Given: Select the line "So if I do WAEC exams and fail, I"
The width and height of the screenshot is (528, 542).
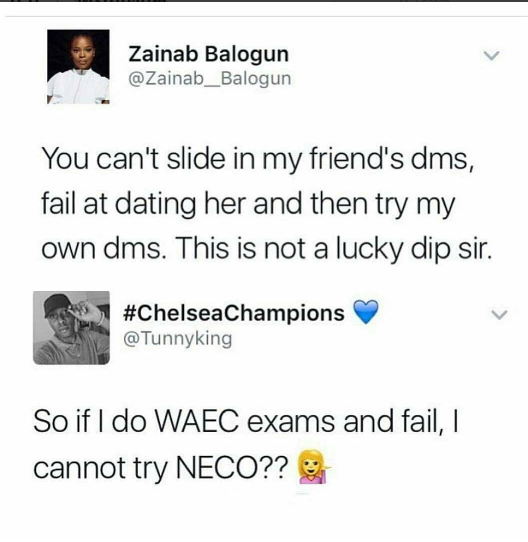Looking at the screenshot, I should (246, 421).
